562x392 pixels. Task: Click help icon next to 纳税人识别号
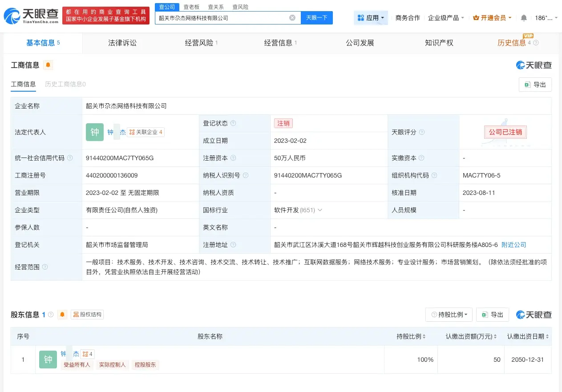coord(246,175)
